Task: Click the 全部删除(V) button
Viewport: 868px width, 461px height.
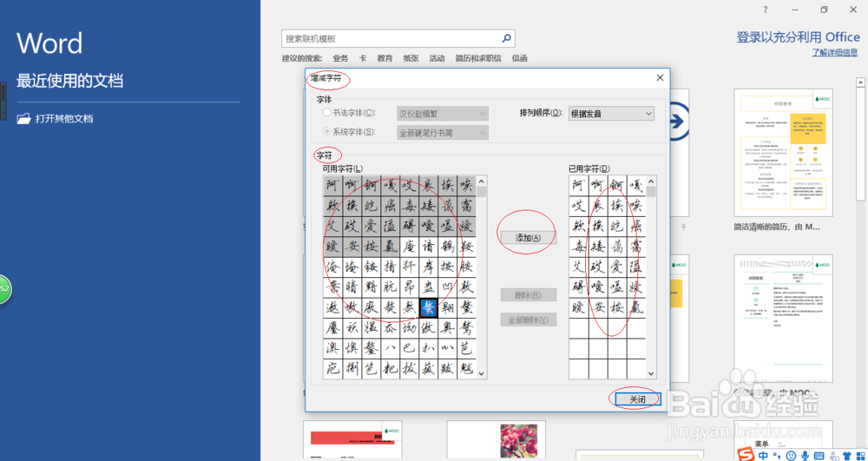Action: tap(528, 319)
